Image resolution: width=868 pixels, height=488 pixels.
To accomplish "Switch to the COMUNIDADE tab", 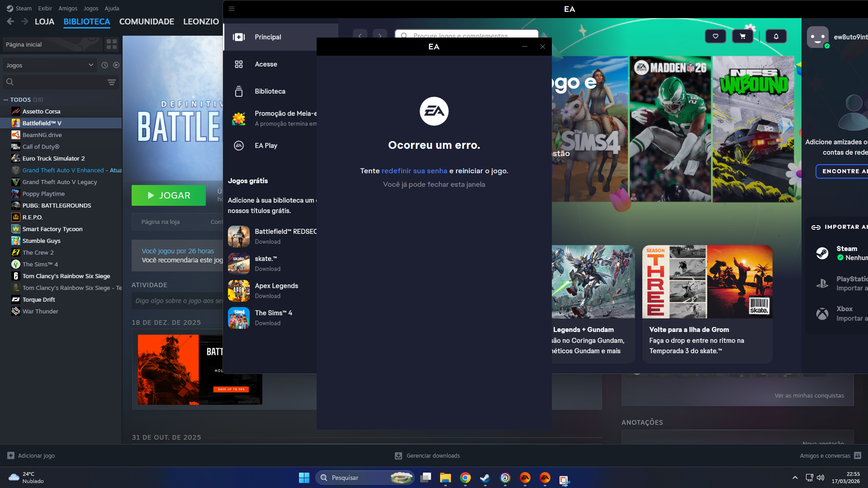I will click(x=147, y=22).
